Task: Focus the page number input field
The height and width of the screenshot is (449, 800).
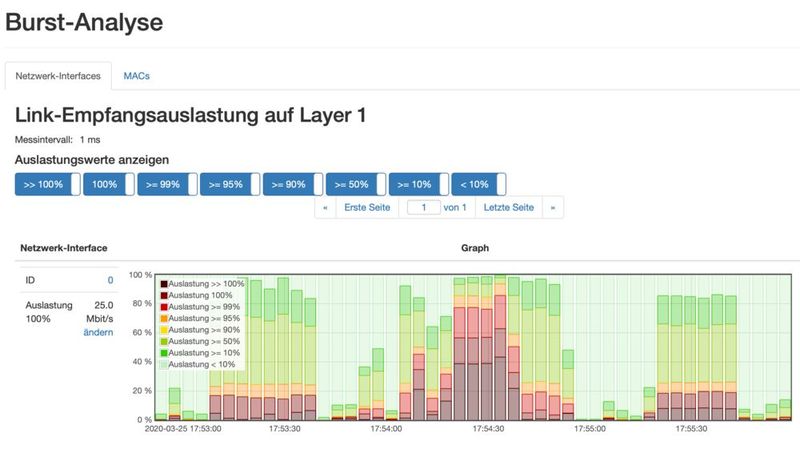Action: pyautogui.click(x=423, y=208)
